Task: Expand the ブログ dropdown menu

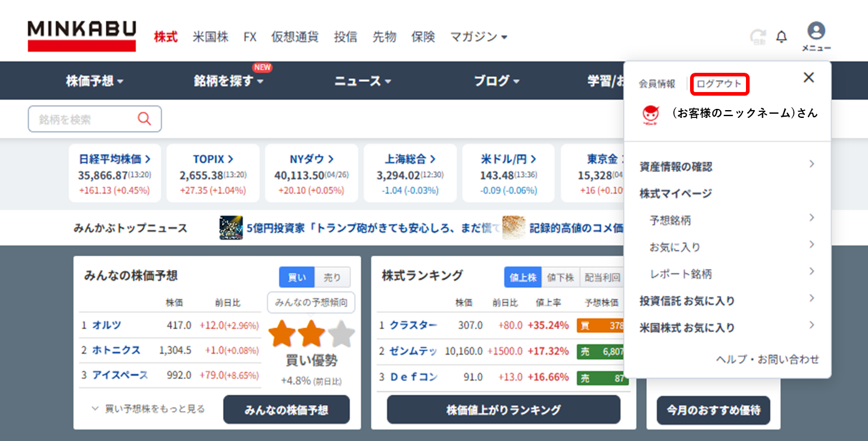Action: 497,81
